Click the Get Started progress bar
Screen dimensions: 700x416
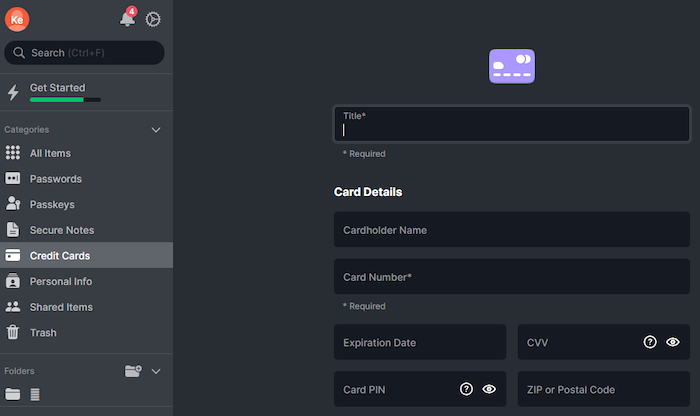tap(65, 100)
